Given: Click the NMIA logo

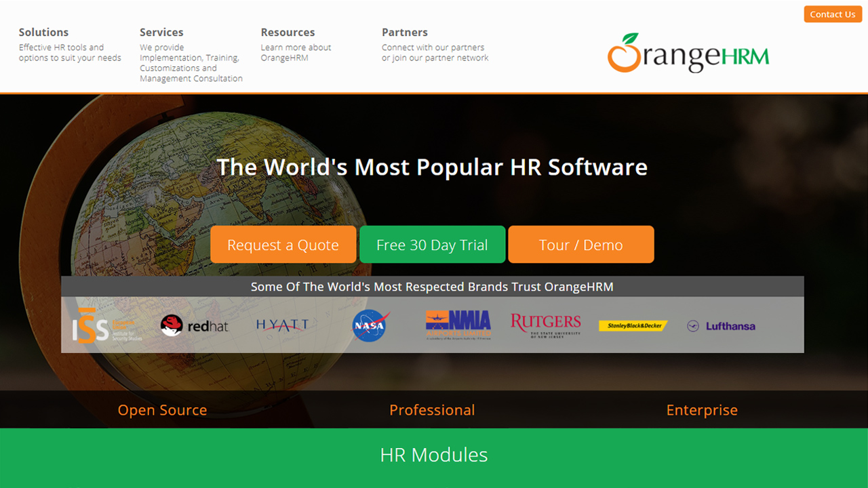Looking at the screenshot, I should 458,325.
